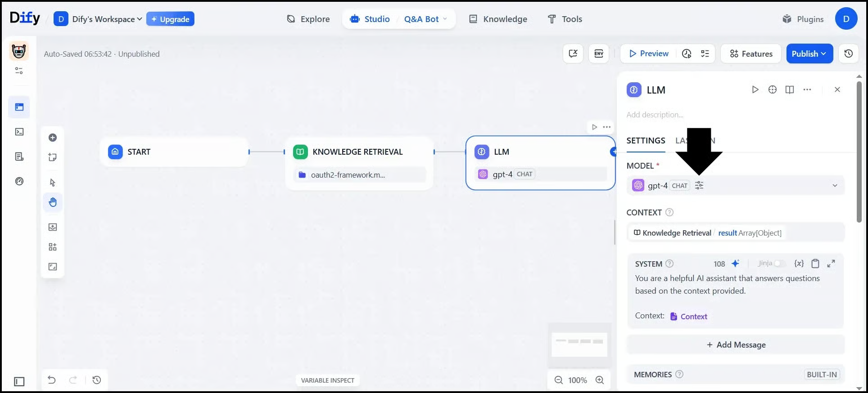Toggle the Jinja switch
This screenshot has height=393, width=868.
[x=779, y=263]
